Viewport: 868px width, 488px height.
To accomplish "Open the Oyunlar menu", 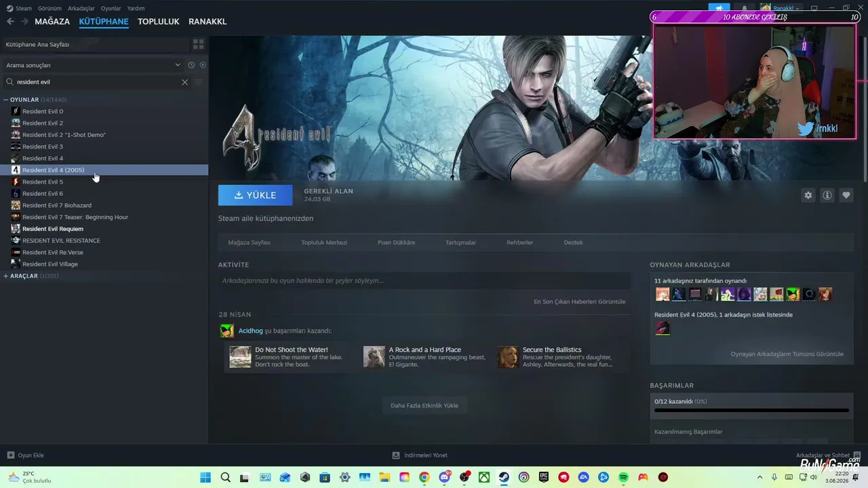I will (x=111, y=8).
